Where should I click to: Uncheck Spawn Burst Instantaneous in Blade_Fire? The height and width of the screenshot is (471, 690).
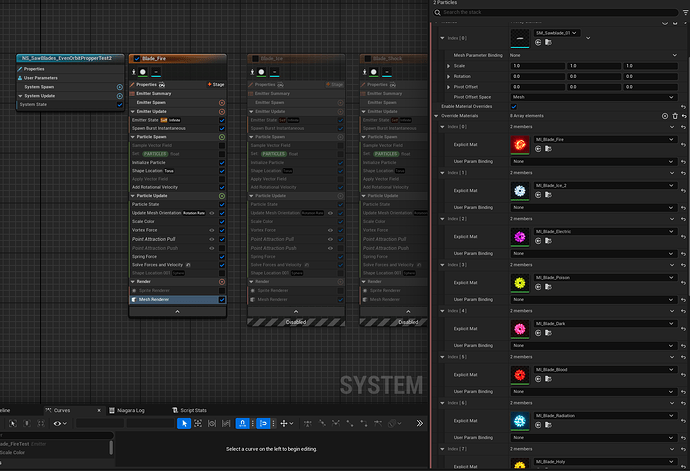pos(222,129)
